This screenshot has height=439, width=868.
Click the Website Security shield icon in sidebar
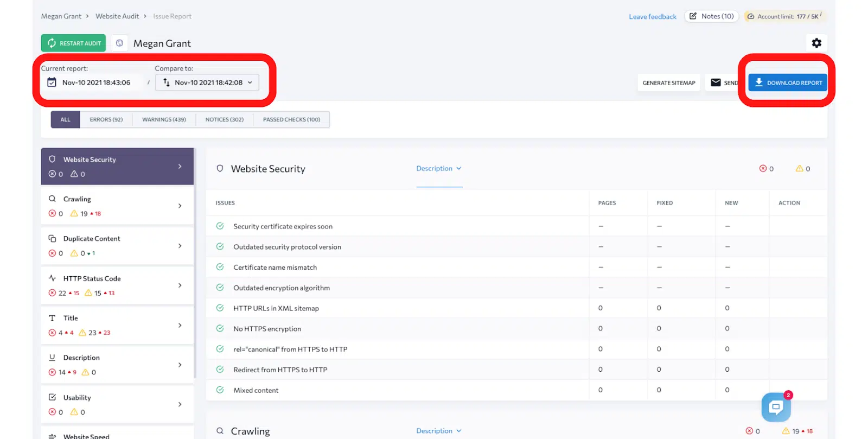point(53,160)
